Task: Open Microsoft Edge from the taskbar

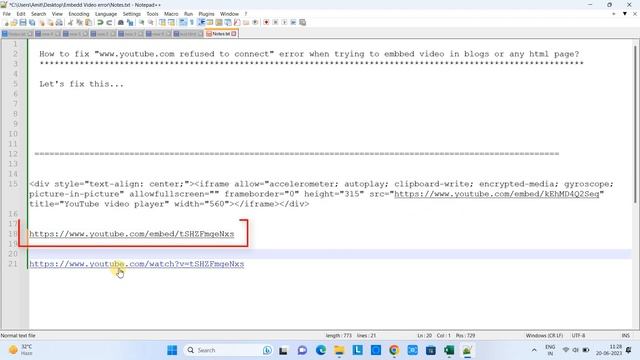Action: click(x=321, y=350)
